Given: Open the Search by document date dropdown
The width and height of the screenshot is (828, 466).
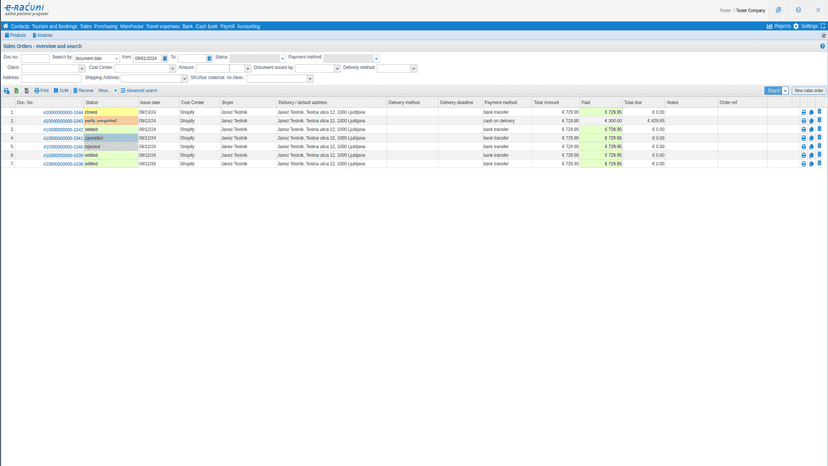Looking at the screenshot, I should [97, 58].
